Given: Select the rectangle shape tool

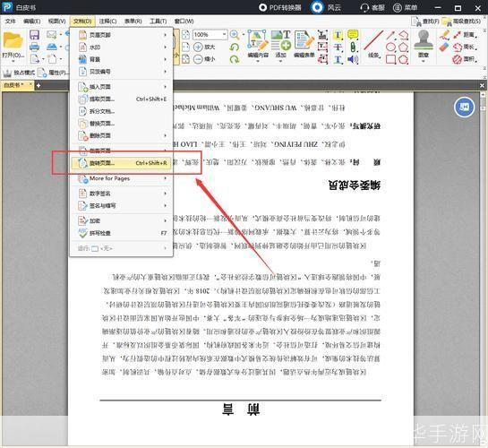Looking at the screenshot, I should [390, 59].
